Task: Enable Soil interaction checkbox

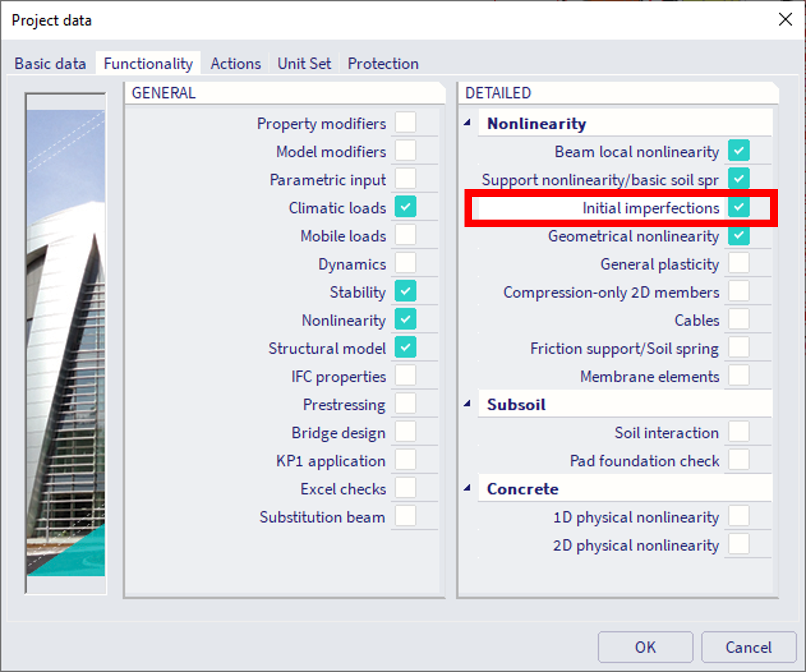Action: tap(738, 432)
